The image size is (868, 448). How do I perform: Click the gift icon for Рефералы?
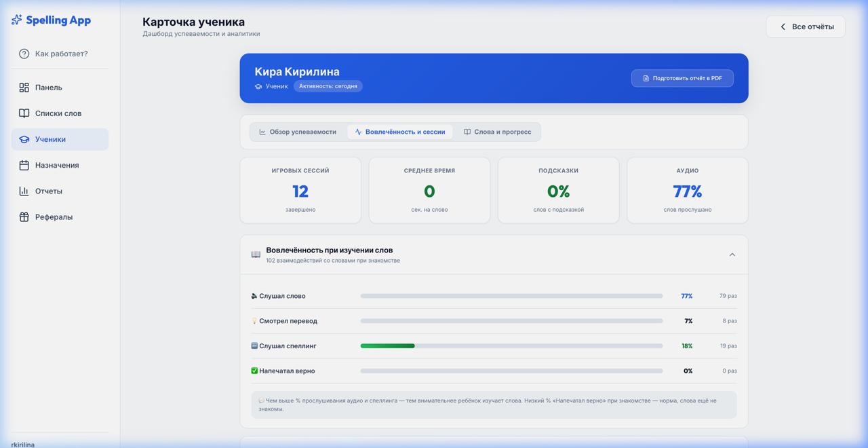coord(24,217)
